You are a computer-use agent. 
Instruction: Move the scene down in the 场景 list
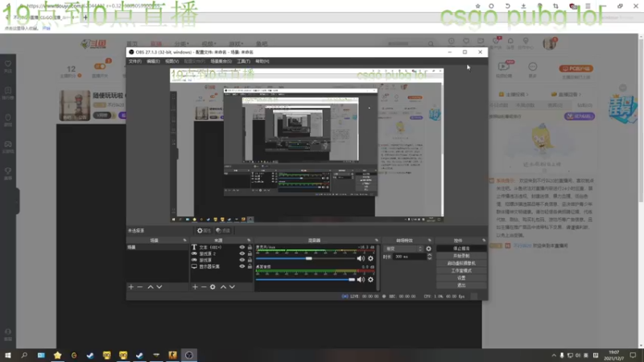pyautogui.click(x=159, y=287)
